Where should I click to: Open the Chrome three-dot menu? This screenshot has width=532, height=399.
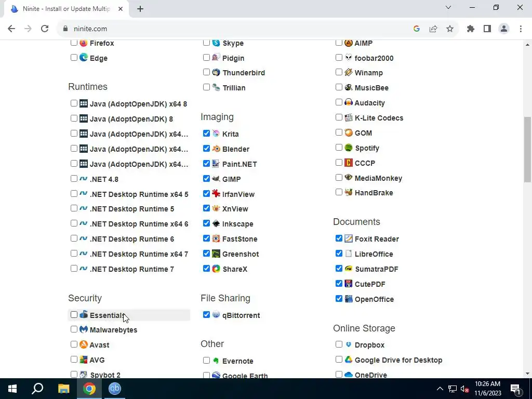point(521,29)
